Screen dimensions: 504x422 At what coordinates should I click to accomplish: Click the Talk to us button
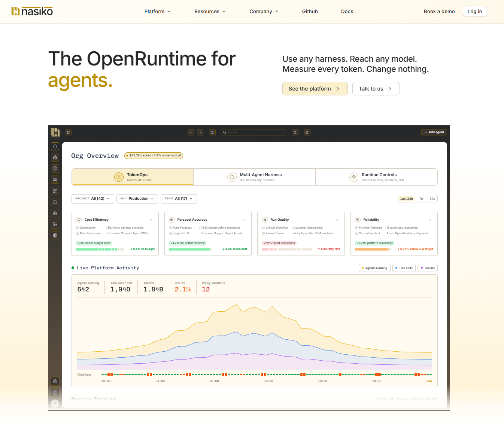coord(376,89)
